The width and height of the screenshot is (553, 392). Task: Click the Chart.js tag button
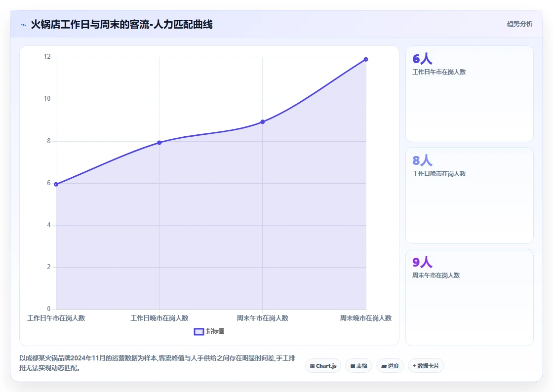[323, 366]
